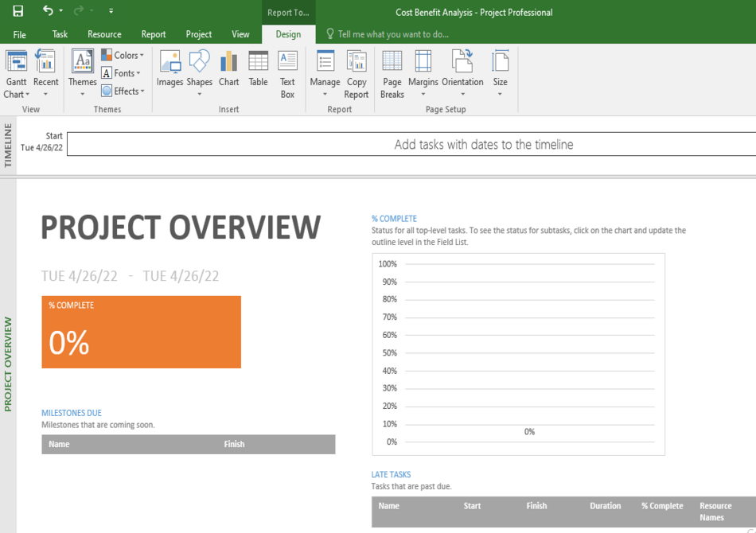The image size is (756, 533).
Task: Open the Themes gallery
Action: 82,72
